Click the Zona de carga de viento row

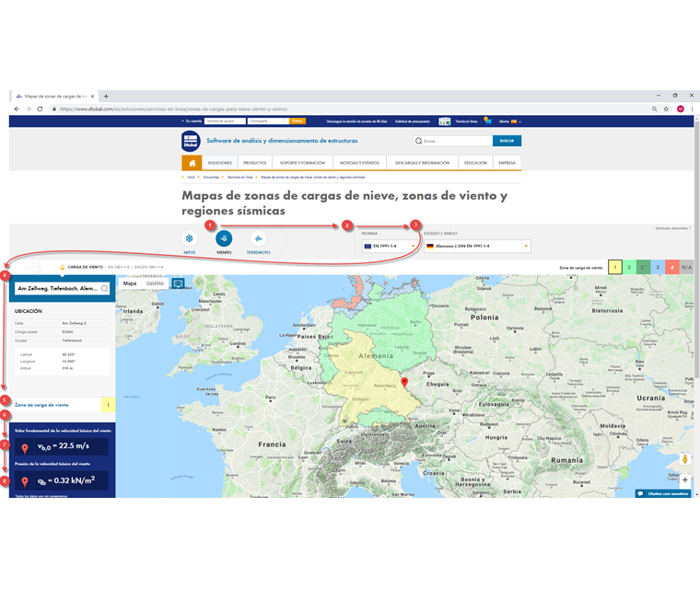coord(62,405)
